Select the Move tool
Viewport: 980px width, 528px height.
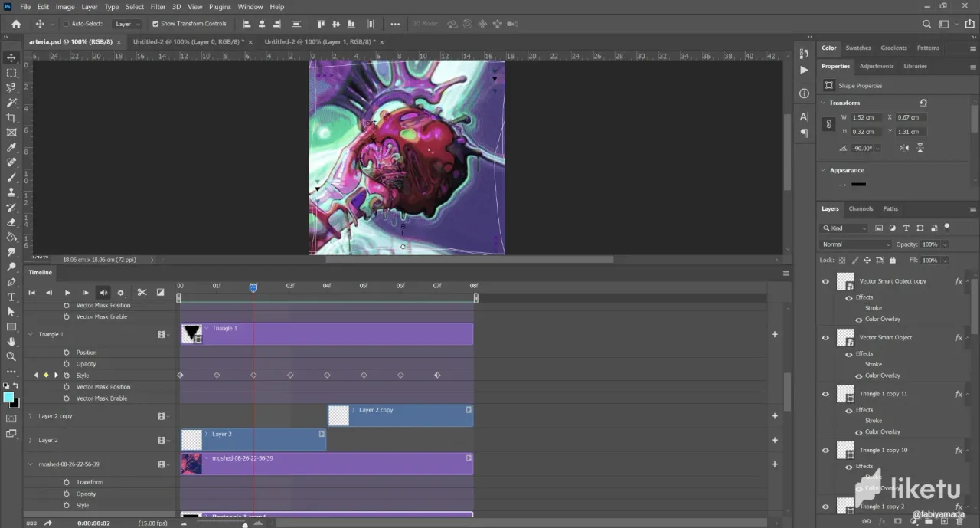(x=11, y=57)
